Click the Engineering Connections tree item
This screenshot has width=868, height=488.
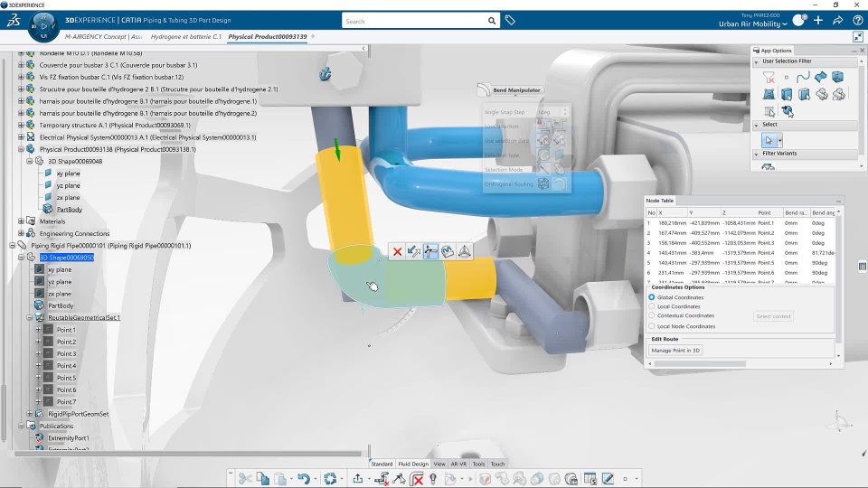click(74, 233)
